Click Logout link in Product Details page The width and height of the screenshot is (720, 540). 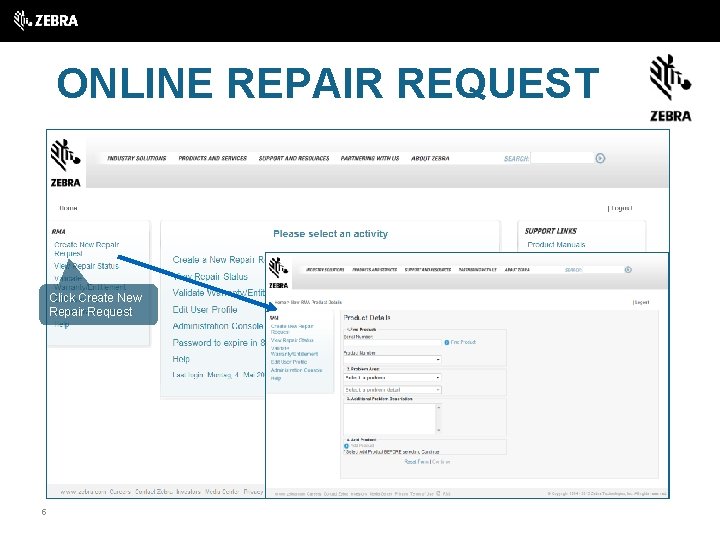pyautogui.click(x=641, y=302)
